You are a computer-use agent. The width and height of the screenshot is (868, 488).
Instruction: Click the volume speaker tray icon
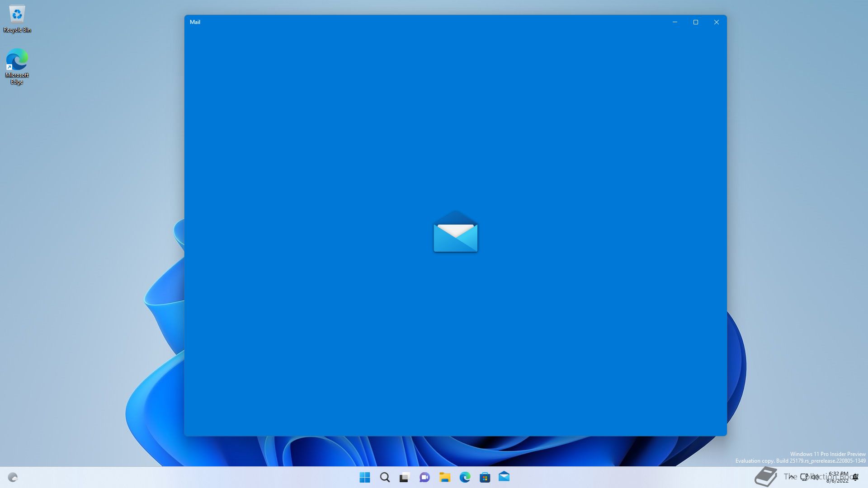click(x=815, y=477)
